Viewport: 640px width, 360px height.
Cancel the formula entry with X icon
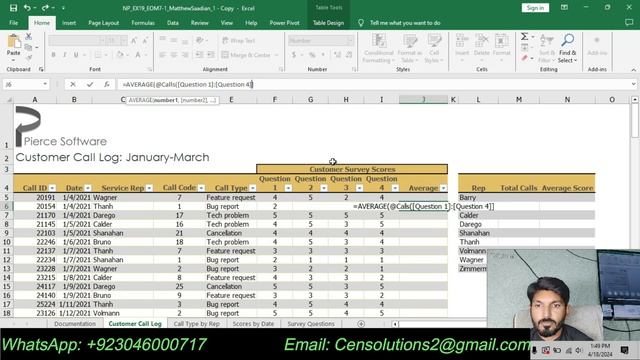click(x=73, y=84)
